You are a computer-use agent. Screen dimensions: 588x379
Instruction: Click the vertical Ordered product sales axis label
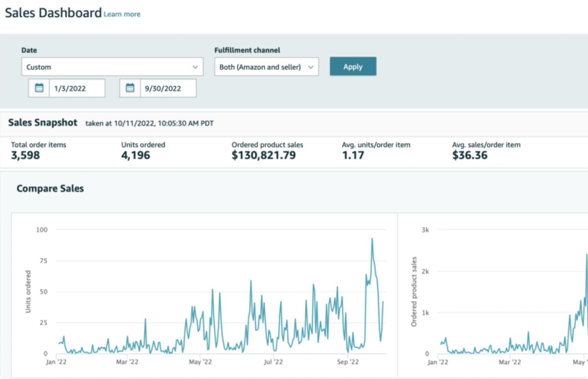(414, 292)
